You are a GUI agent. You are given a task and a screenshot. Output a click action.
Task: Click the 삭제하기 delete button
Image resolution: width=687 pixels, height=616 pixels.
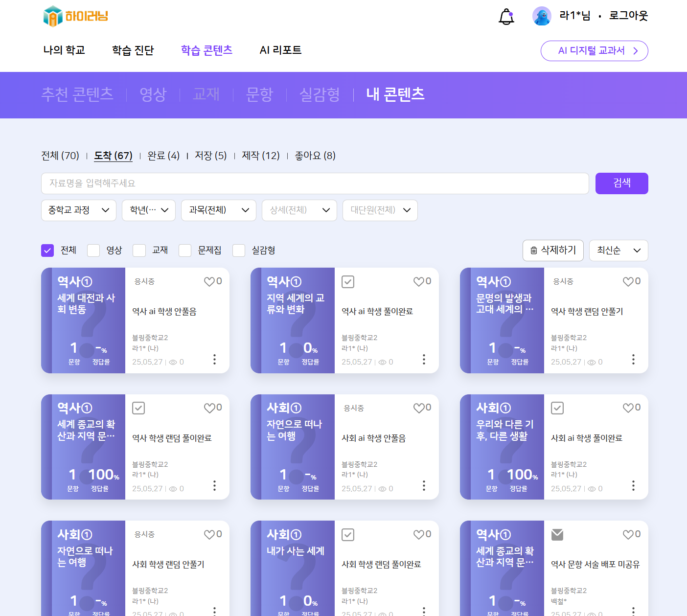click(553, 251)
